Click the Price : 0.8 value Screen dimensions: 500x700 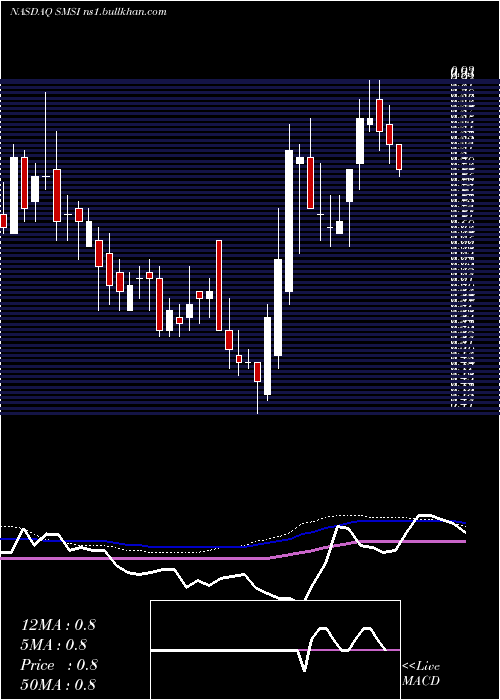[x=59, y=665]
